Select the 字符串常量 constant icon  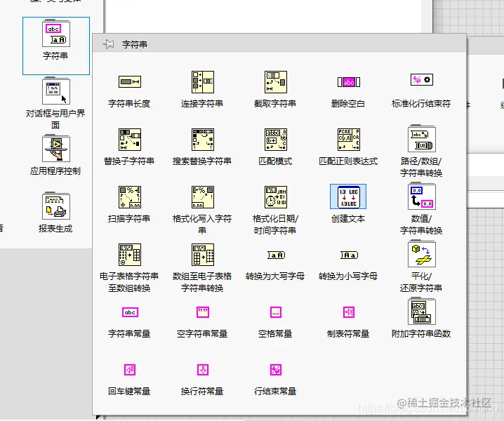click(130, 312)
